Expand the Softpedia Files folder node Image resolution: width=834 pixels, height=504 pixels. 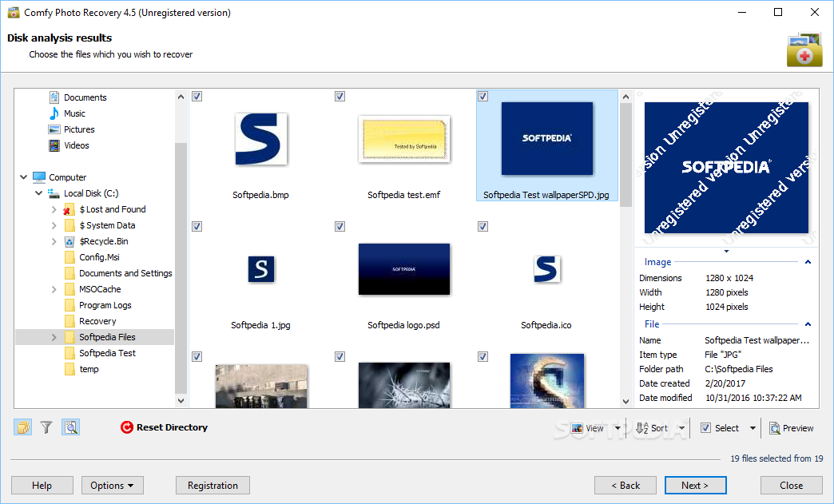point(54,337)
